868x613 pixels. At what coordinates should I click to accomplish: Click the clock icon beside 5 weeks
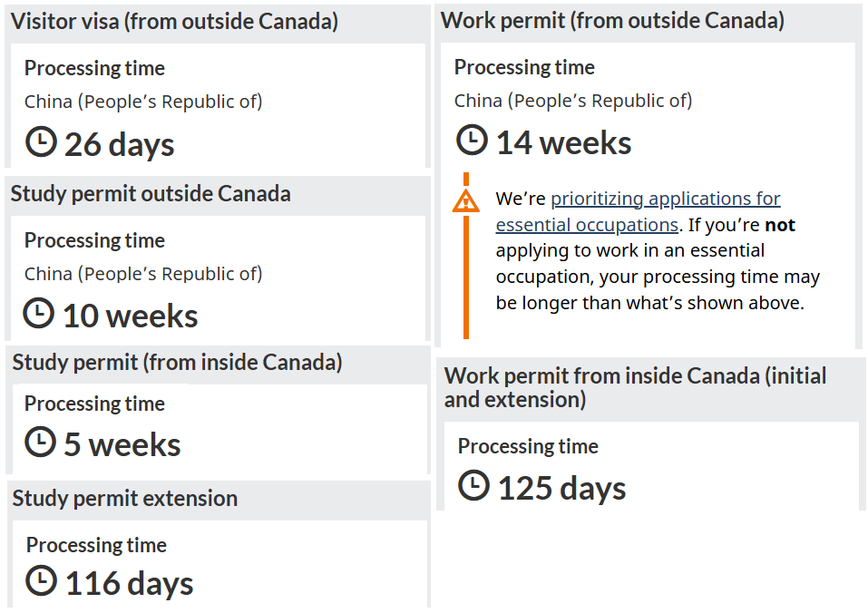[x=41, y=442]
